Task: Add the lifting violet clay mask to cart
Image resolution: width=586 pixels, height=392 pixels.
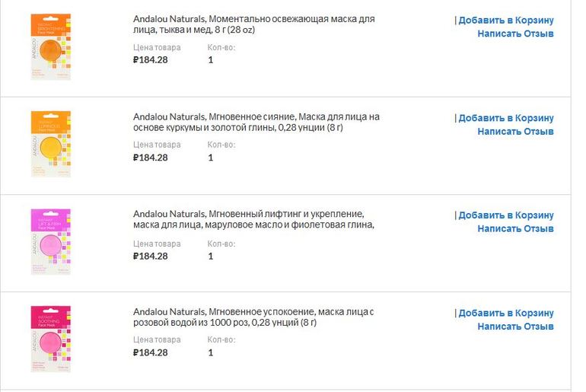Action: (506, 215)
